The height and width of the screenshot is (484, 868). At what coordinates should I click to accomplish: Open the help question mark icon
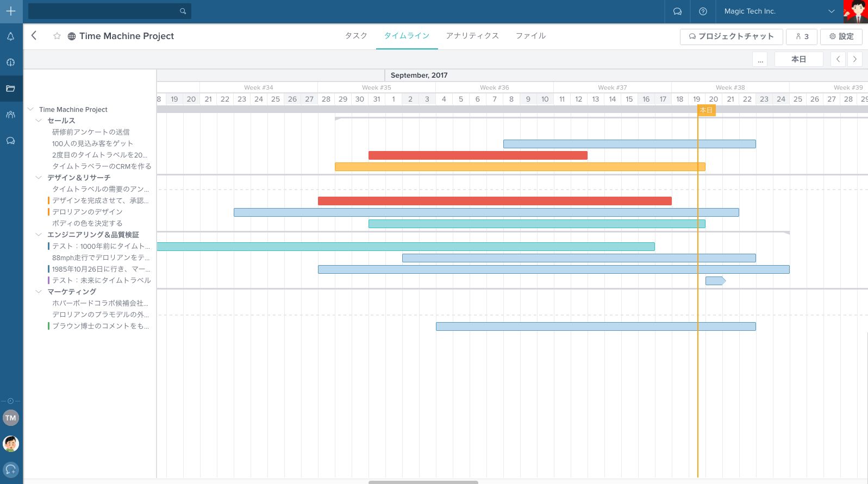[703, 11]
